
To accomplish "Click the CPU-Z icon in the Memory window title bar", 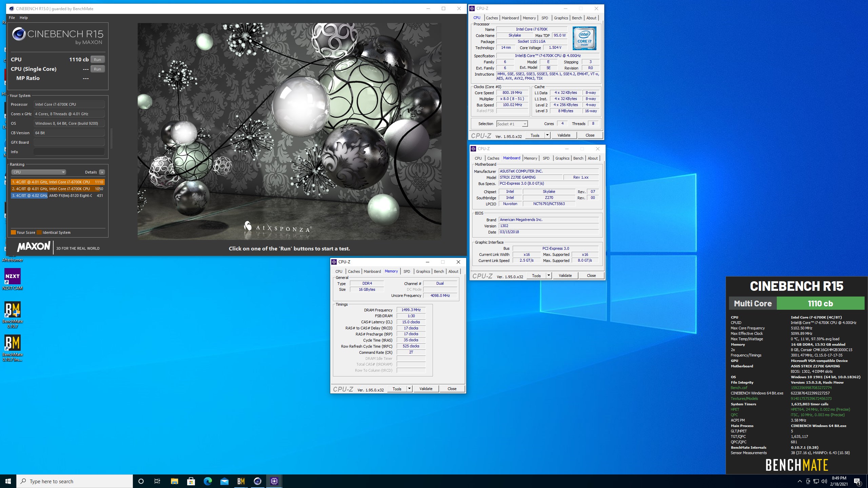I will pos(334,262).
